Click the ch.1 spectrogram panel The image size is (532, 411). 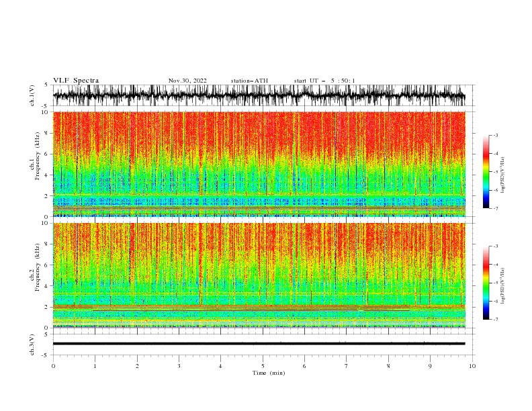click(259, 164)
